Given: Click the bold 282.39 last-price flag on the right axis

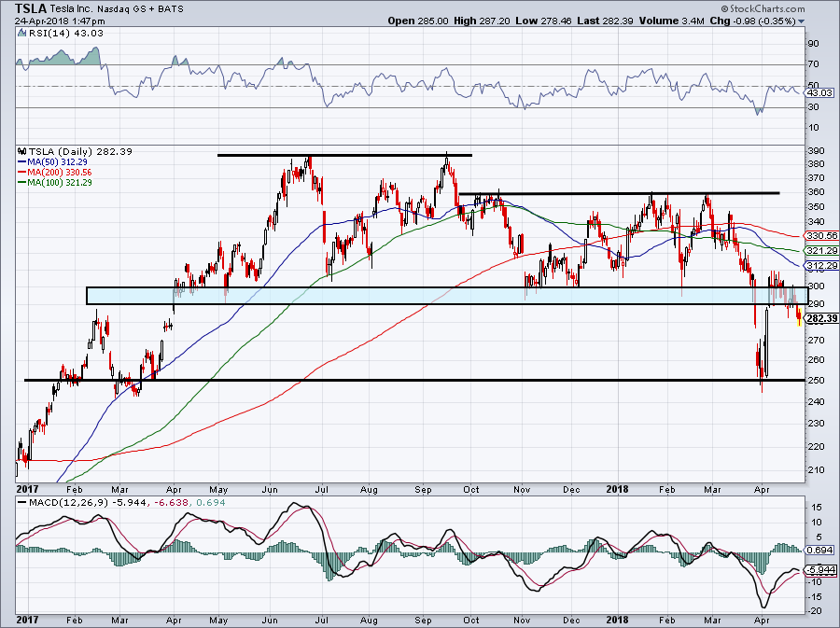Looking at the screenshot, I should [821, 318].
